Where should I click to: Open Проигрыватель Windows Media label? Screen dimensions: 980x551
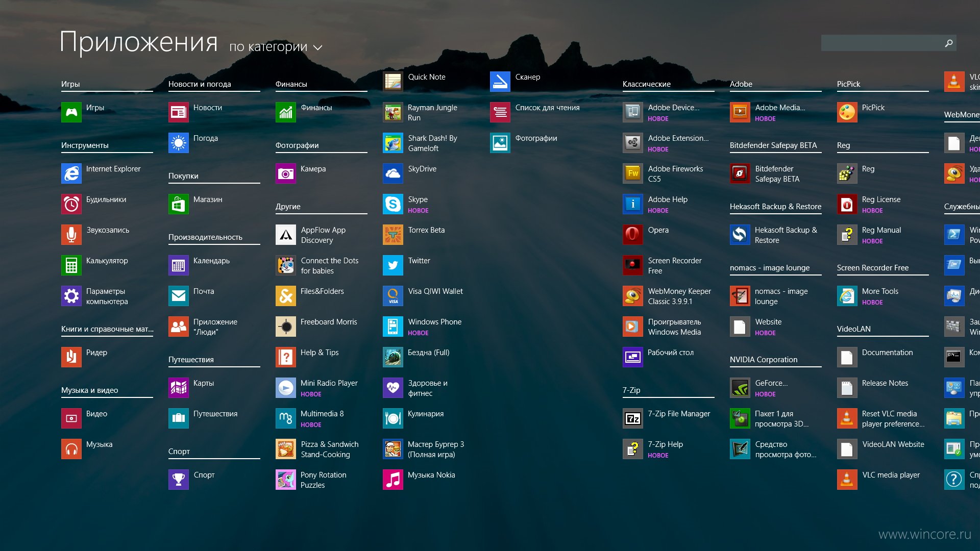674,327
